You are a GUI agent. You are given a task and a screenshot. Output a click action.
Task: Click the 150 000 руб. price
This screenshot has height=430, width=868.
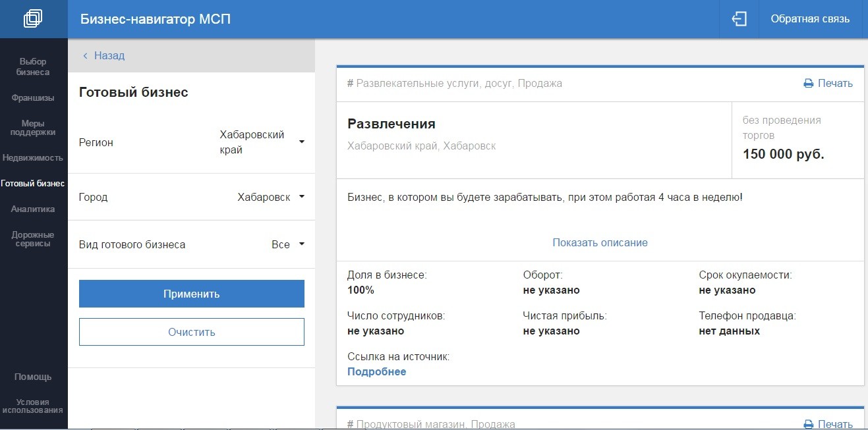pos(784,154)
